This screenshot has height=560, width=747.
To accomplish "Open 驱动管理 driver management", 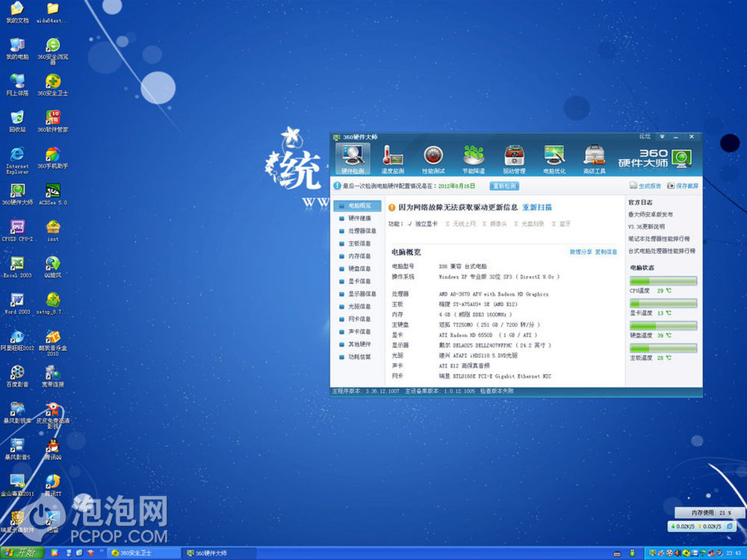I will (x=514, y=159).
